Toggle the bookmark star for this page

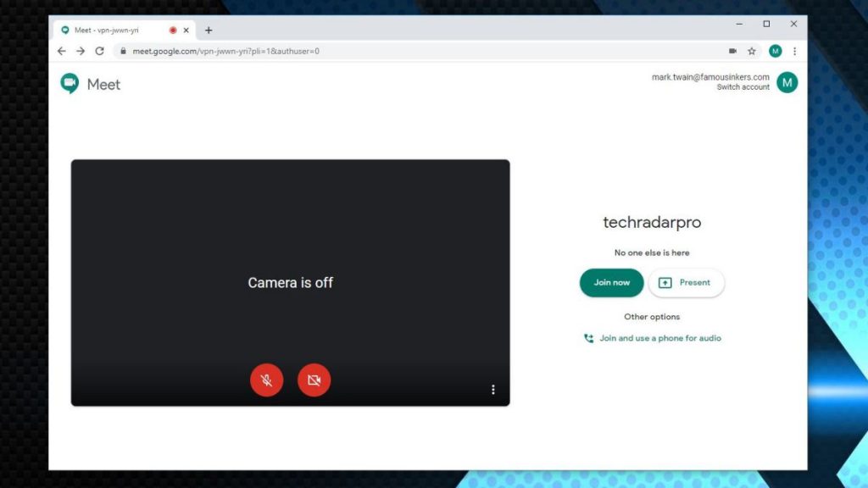coord(752,51)
